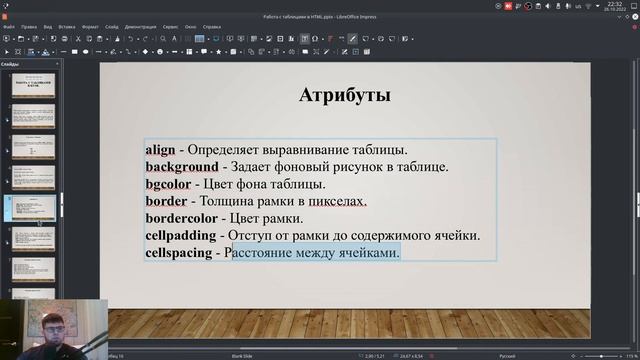Open the Вставка menu
This screenshot has width=640, height=360.
pyautogui.click(x=67, y=27)
